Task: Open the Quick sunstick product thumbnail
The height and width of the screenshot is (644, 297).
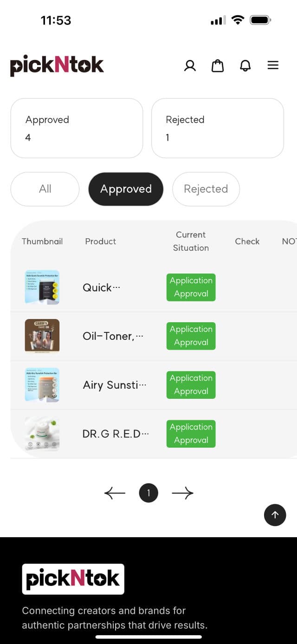Action: pos(42,287)
